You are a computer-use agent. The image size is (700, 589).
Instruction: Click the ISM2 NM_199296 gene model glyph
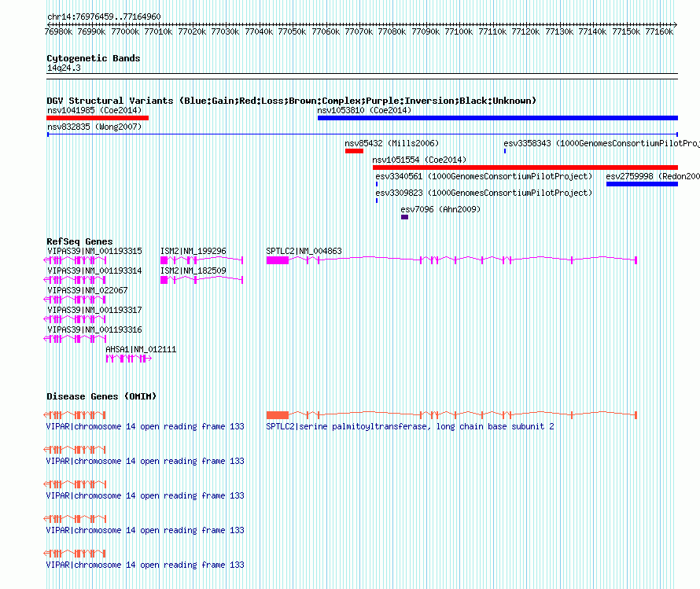click(x=202, y=260)
